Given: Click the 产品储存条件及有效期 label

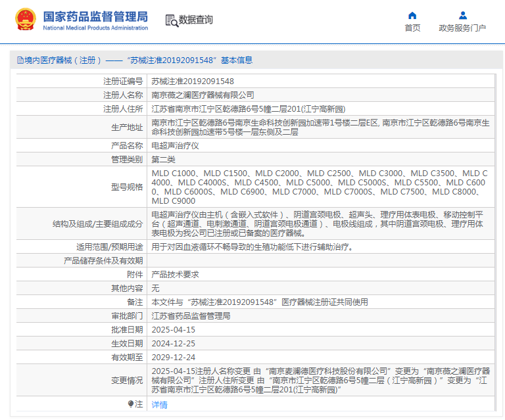Looking at the screenshot, I should tap(103, 261).
